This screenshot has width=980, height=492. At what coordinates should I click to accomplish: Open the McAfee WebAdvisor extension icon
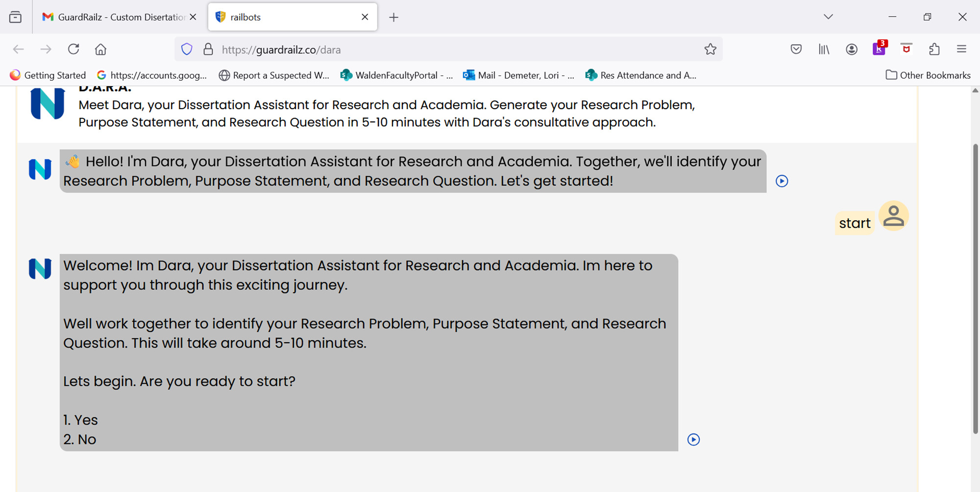coord(906,49)
